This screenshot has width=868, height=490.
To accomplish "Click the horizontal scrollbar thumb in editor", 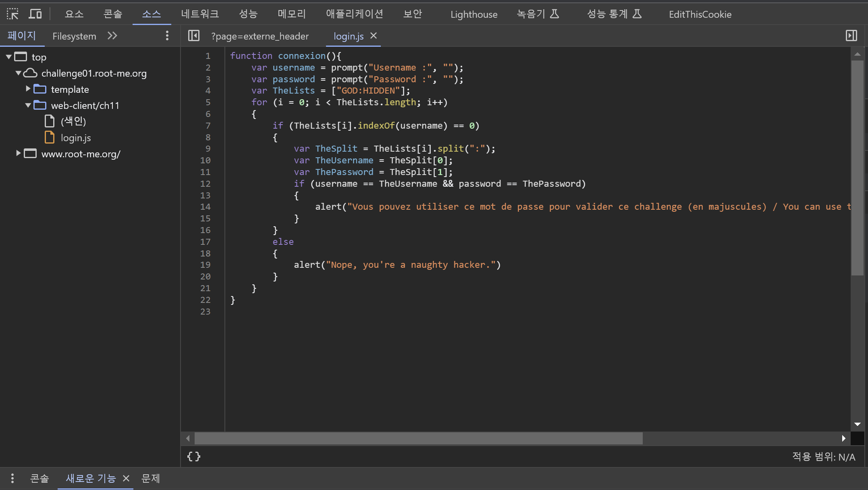I will 418,438.
